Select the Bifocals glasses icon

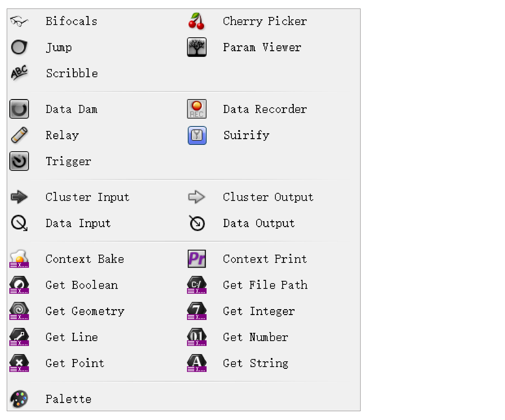coord(19,21)
